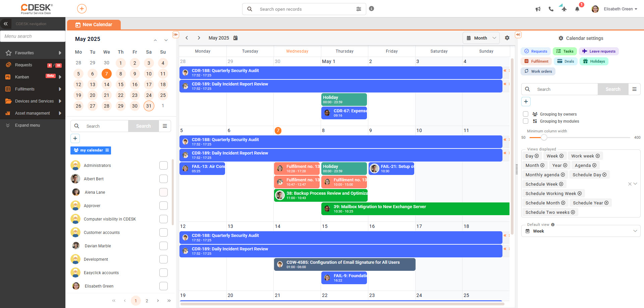This screenshot has width=644, height=308.
Task: Expand views displayed dropdown chevron
Action: click(x=635, y=184)
